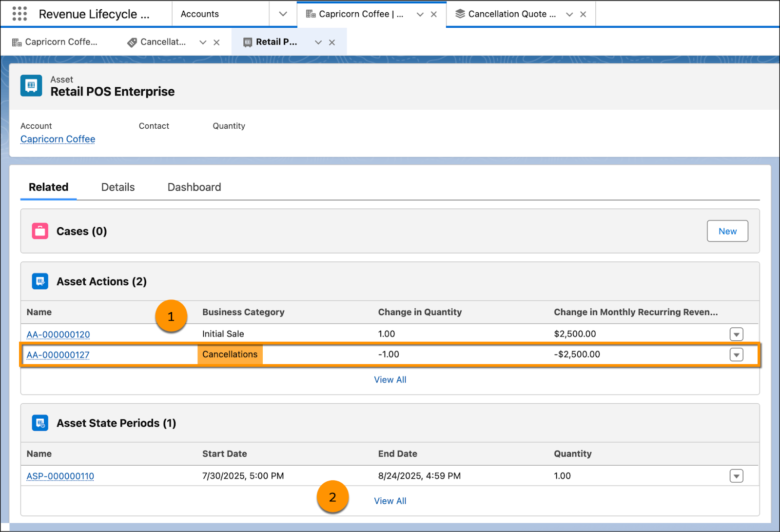
Task: Close the Capricorn Coffee workspace tab
Action: click(x=433, y=14)
